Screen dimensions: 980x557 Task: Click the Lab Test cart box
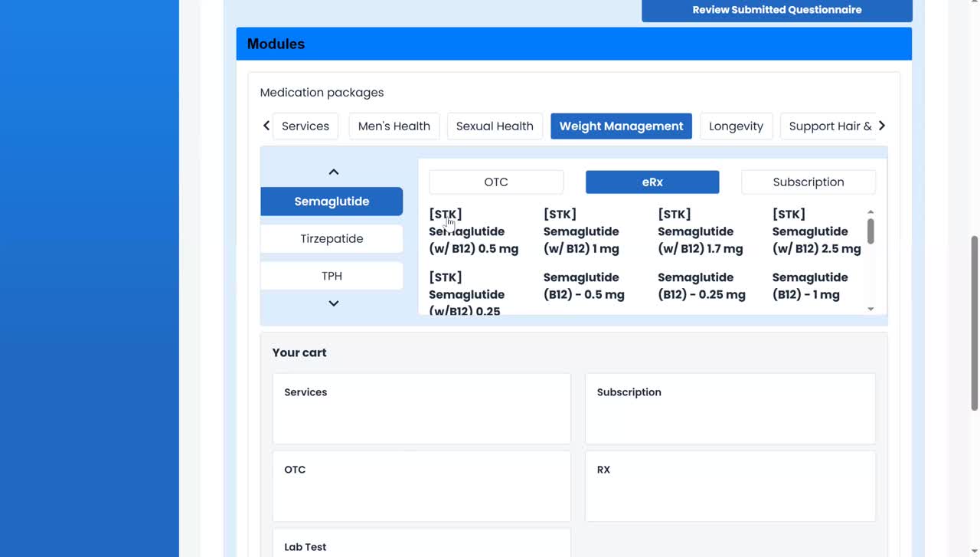422,542
